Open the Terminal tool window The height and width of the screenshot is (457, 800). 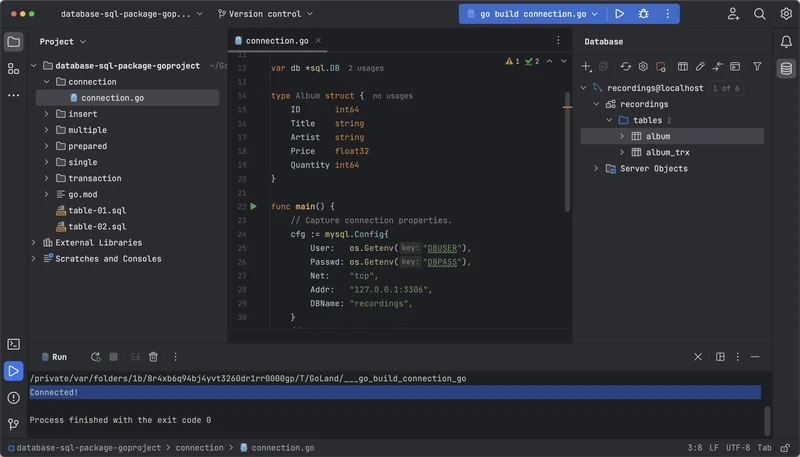[x=13, y=345]
